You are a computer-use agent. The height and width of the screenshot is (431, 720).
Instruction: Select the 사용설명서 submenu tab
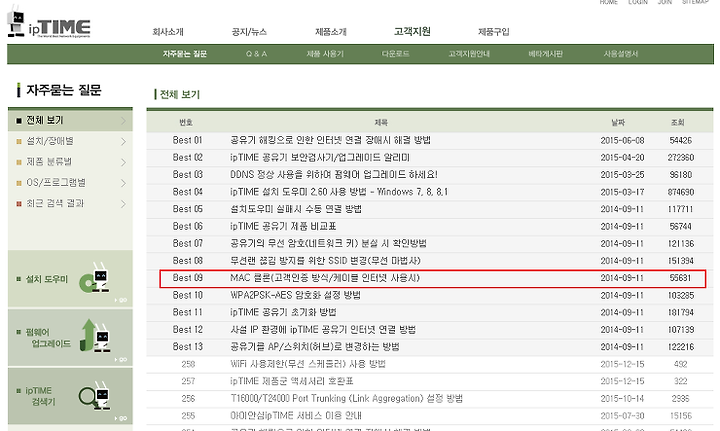621,54
